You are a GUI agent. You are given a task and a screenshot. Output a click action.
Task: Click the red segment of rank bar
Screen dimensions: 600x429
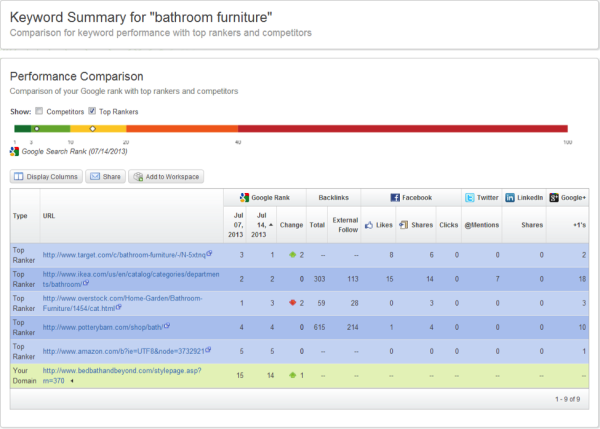coord(403,129)
